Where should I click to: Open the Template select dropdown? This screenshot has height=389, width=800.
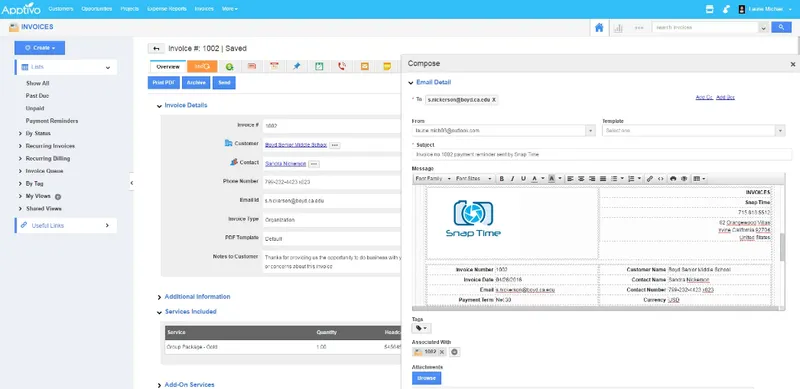point(780,131)
